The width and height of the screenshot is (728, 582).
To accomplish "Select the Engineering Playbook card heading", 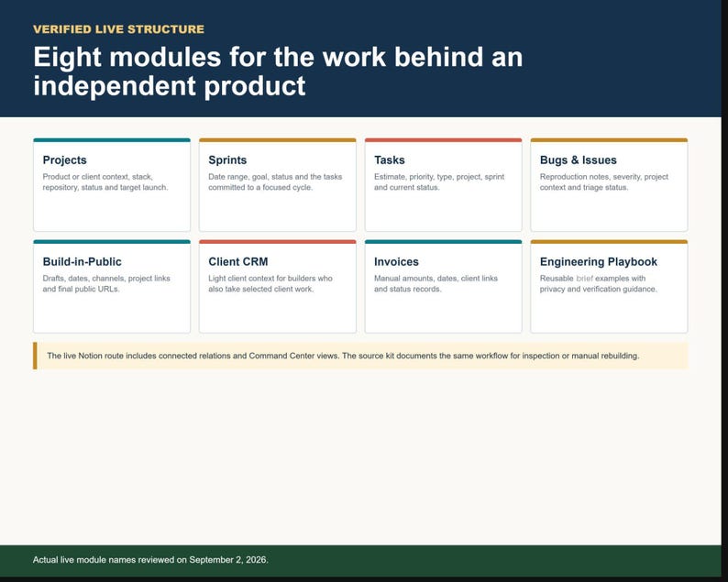I will (599, 262).
